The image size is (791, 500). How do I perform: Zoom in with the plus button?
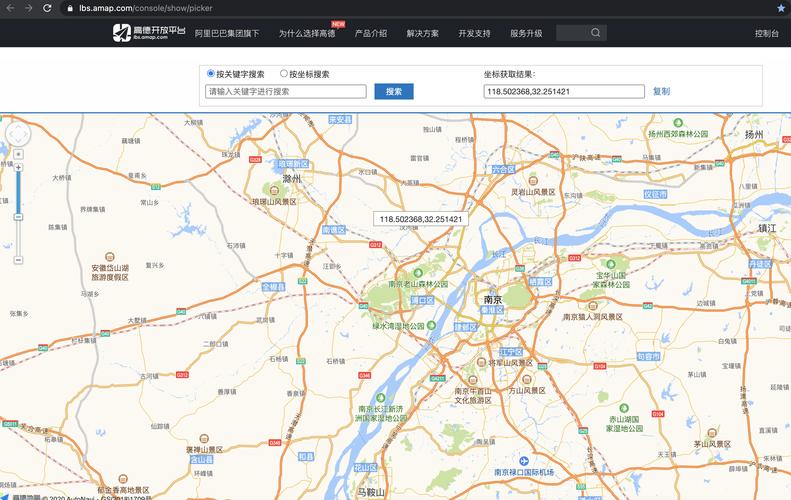pyautogui.click(x=18, y=168)
